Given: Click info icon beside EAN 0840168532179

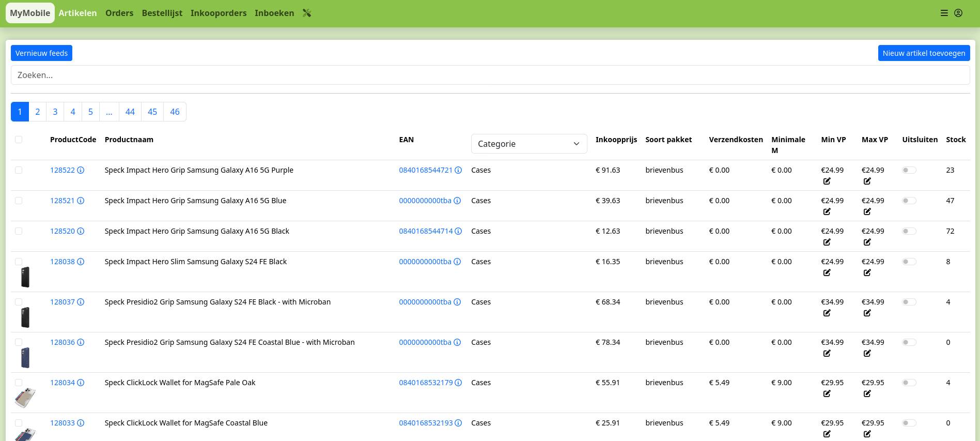Looking at the screenshot, I should [458, 383].
